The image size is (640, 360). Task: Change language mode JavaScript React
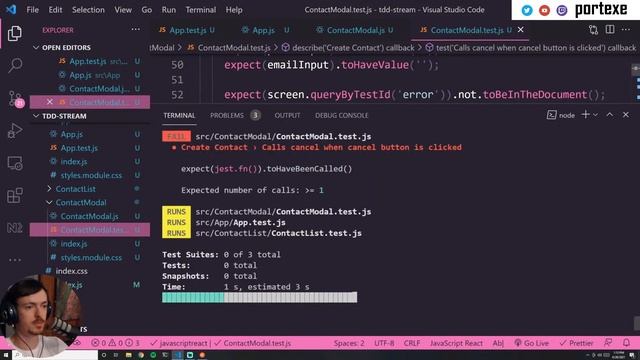456,343
